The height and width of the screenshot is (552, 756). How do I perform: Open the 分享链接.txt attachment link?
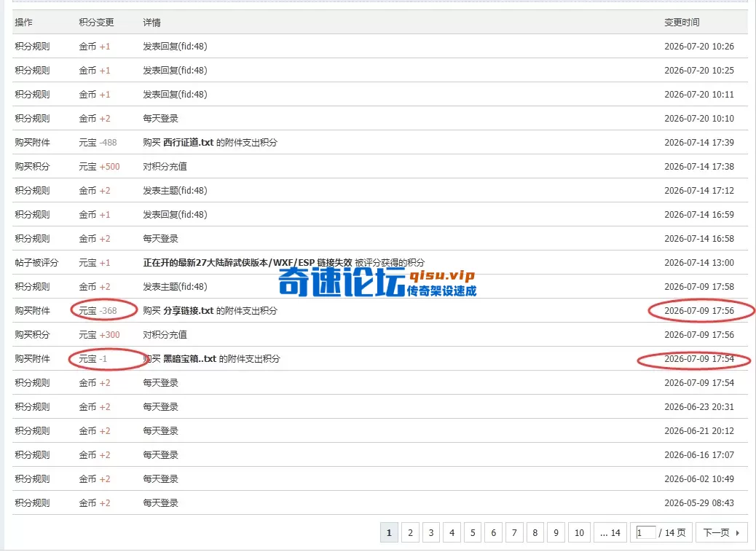pos(189,311)
